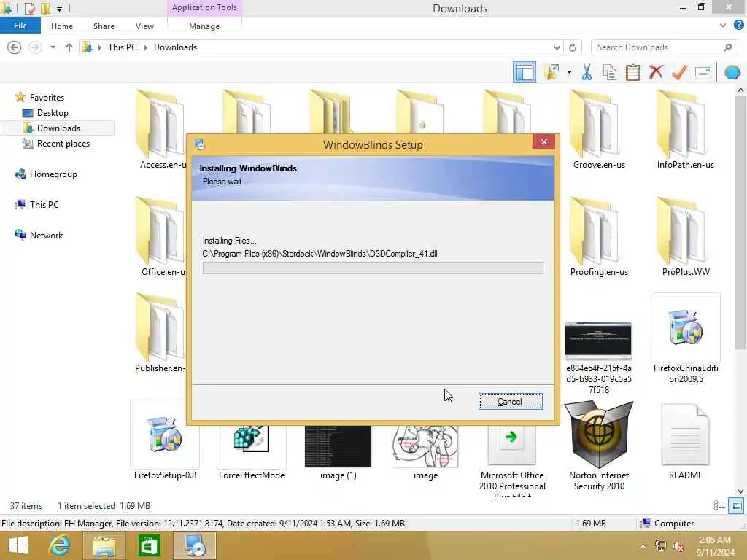Launch Internet Explorer from the taskbar
This screenshot has height=560, width=747.
pos(60,545)
